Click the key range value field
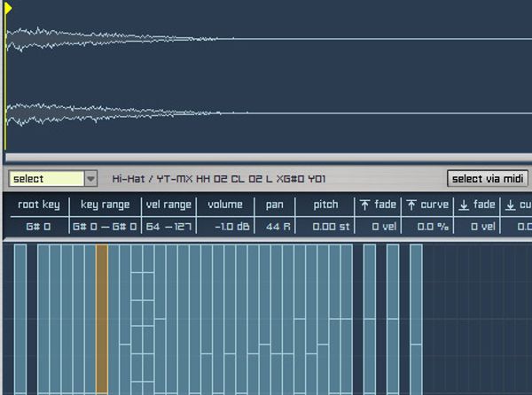Viewport: 532px width, 395px height. click(x=105, y=227)
